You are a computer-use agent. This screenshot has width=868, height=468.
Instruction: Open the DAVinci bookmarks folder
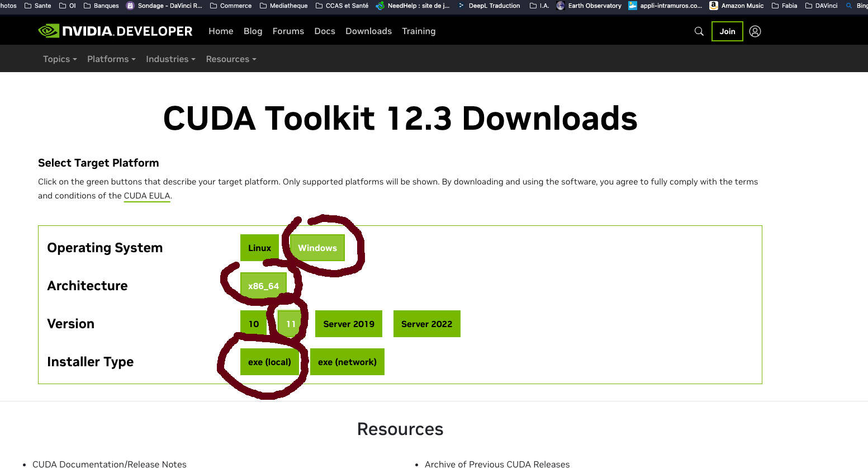coord(821,6)
